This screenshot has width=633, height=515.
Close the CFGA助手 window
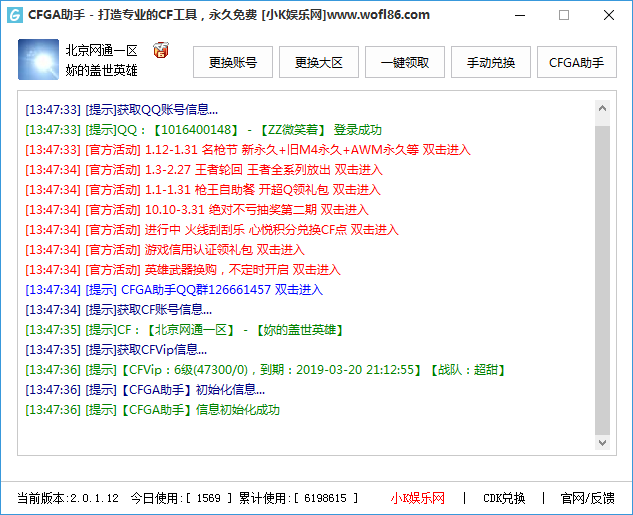[x=609, y=15]
